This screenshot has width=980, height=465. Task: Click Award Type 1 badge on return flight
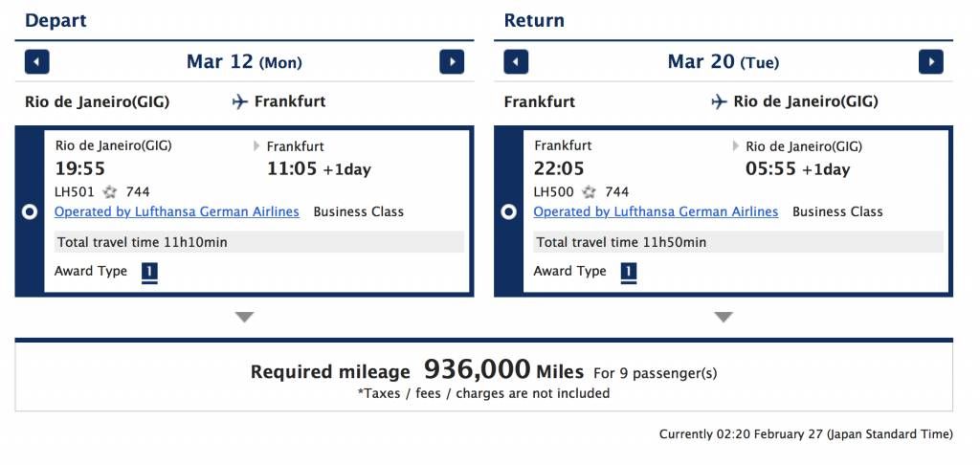(x=629, y=272)
